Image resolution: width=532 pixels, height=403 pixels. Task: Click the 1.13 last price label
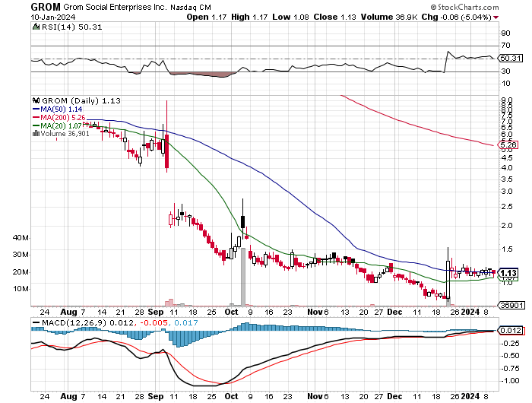point(508,273)
